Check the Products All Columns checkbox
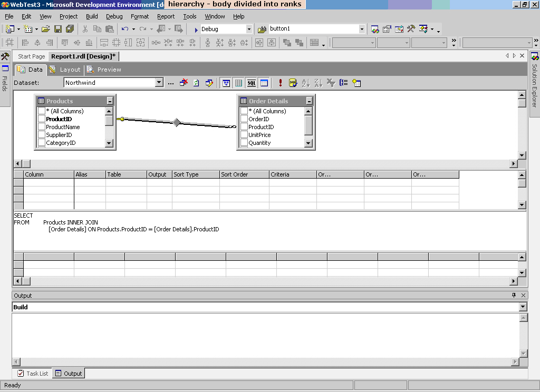540x392 pixels. pos(41,111)
